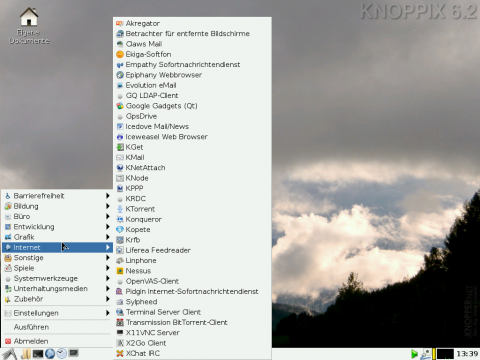Open the file manager from the panel
480x360 pixels.
[x=26, y=354]
